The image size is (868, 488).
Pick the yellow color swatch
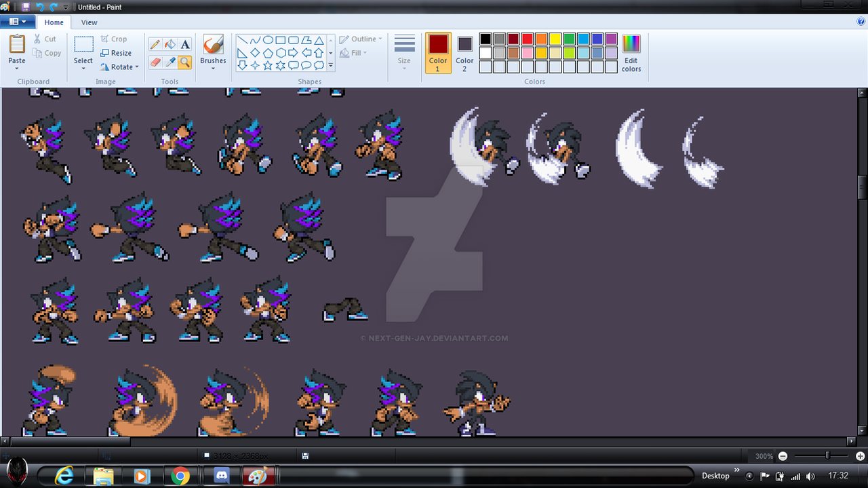click(555, 39)
